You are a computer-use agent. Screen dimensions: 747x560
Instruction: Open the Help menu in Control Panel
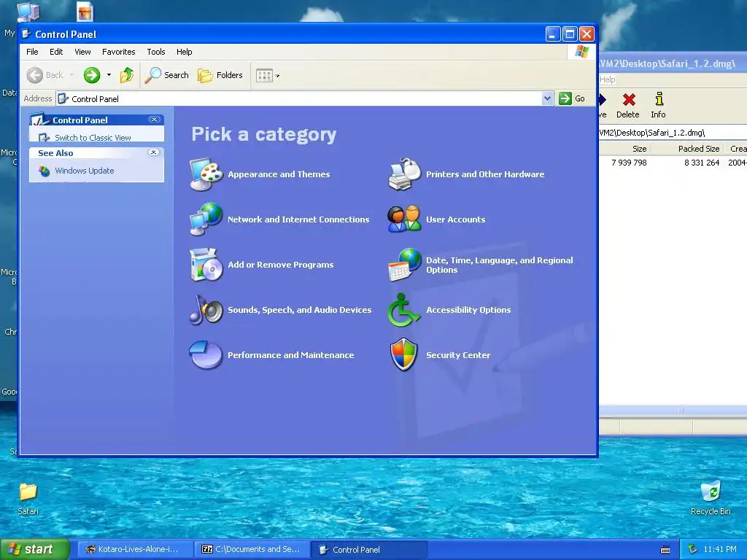click(x=185, y=52)
